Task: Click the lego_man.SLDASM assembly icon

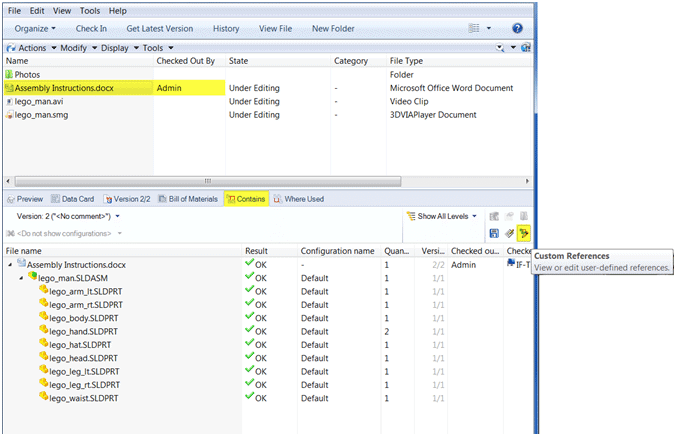Action: [33, 277]
